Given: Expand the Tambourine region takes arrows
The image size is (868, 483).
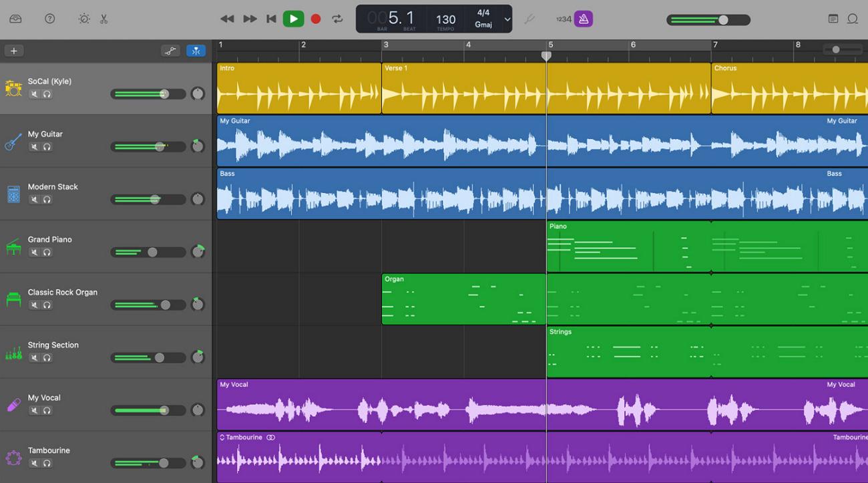Looking at the screenshot, I should (222, 438).
